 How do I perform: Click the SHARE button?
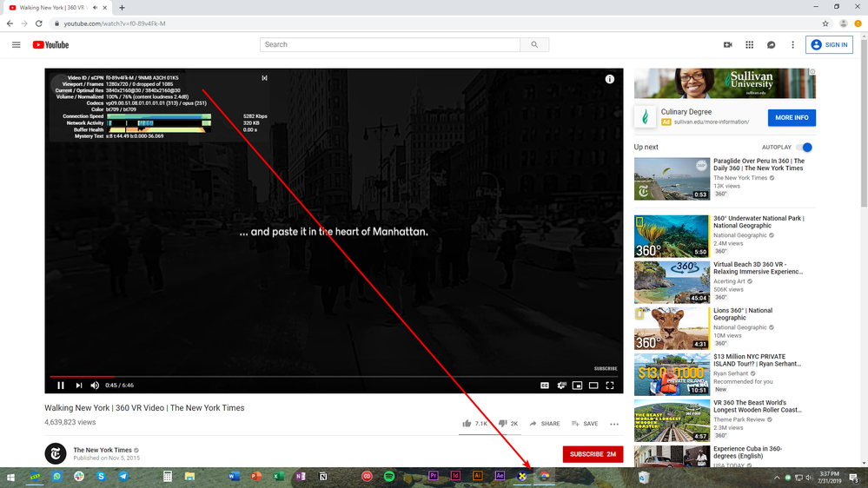tap(545, 423)
